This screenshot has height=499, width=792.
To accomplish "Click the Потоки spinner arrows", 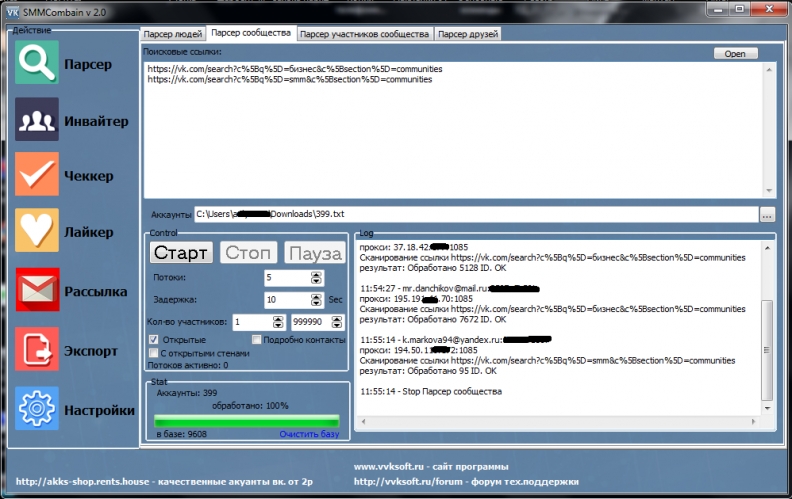I will [316, 278].
